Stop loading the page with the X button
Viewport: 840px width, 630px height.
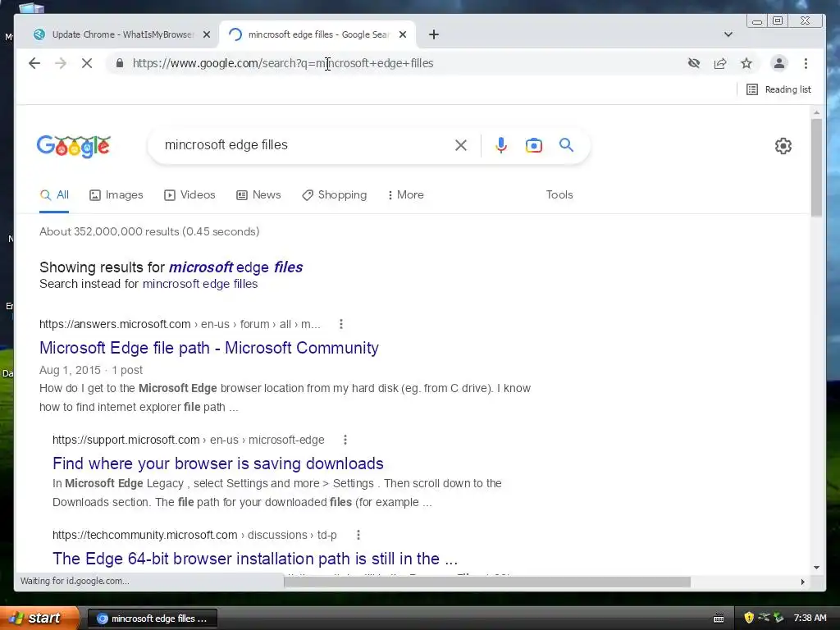[87, 63]
